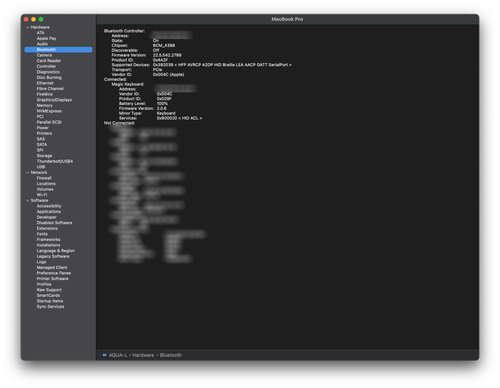The image size is (500, 388).
Task: Select Wi-Fi under Network
Action: [x=42, y=195]
